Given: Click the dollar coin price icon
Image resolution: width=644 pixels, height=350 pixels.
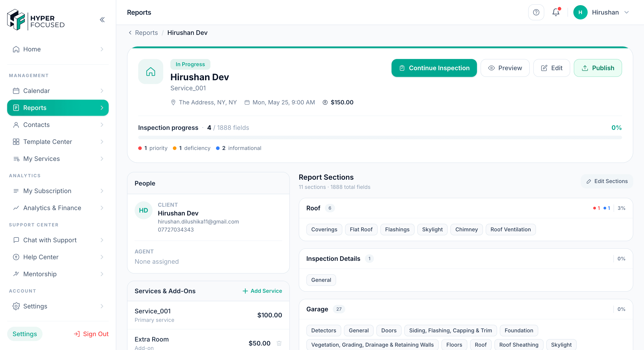Looking at the screenshot, I should coord(325,102).
